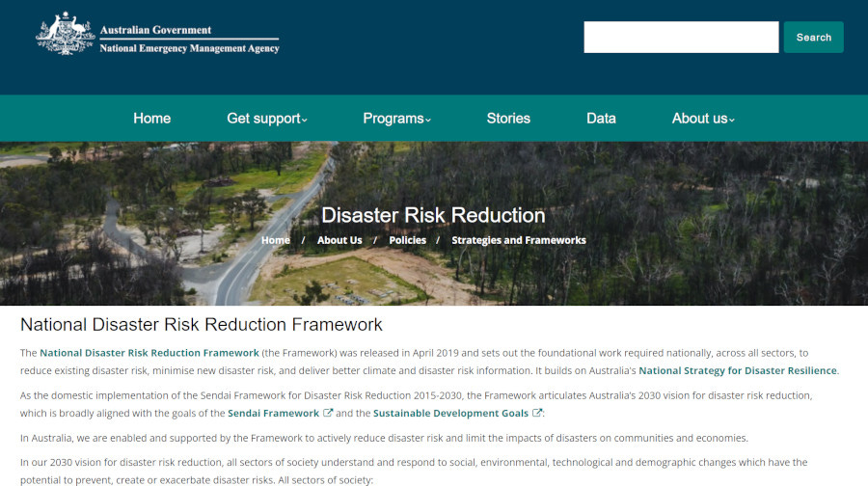
Task: Click the Australian Government coat of arms logo
Action: [66, 33]
